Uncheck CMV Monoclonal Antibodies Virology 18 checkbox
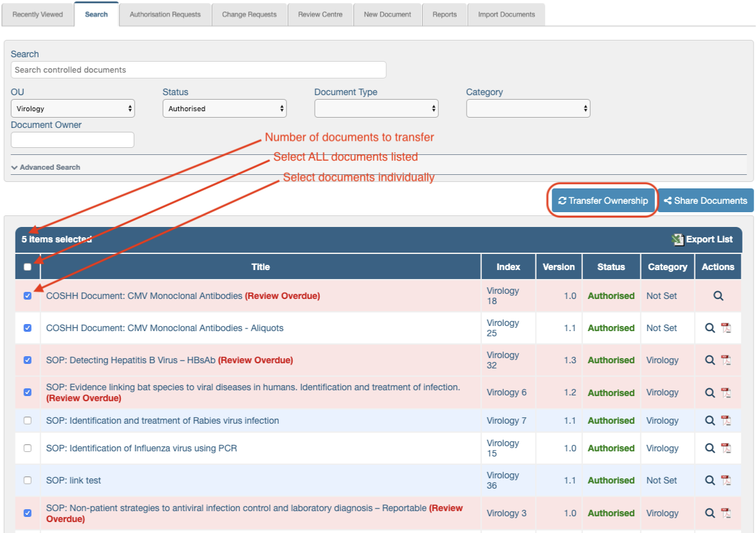Viewport: 756px width, 533px height. pyautogui.click(x=28, y=296)
